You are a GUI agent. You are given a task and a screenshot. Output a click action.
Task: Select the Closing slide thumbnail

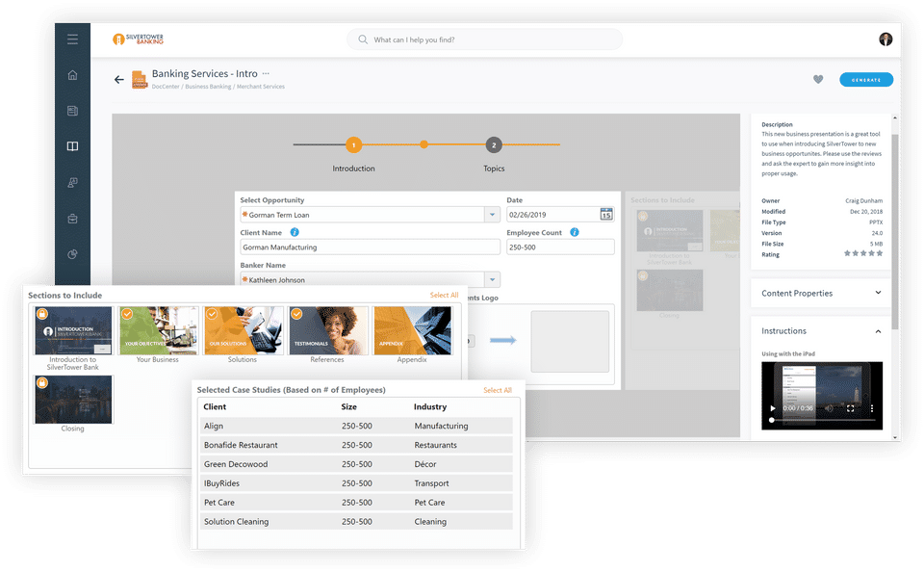click(x=73, y=400)
